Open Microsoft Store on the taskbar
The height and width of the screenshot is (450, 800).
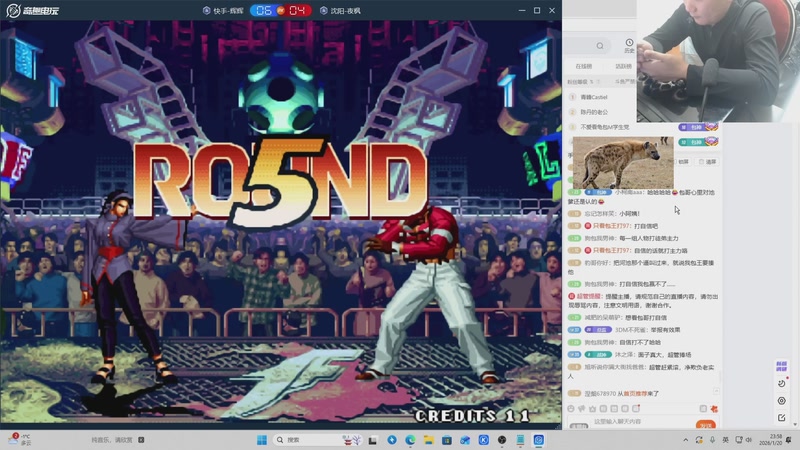pos(447,440)
